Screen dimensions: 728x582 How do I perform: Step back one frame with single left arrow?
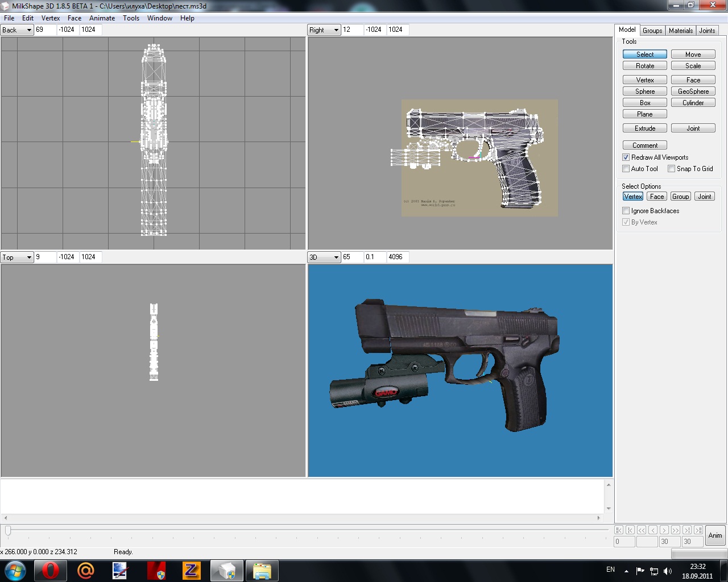point(653,530)
